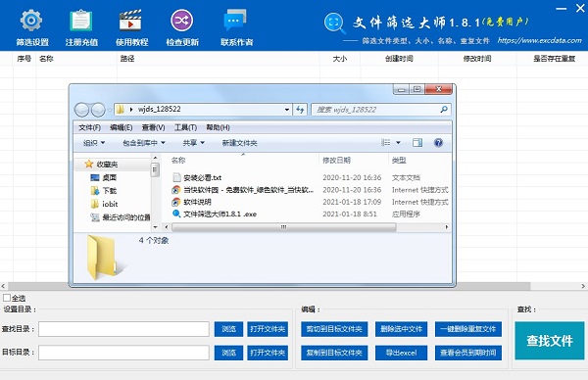Toggle the 全选 select all checkbox
The height and width of the screenshot is (380, 588).
7,298
